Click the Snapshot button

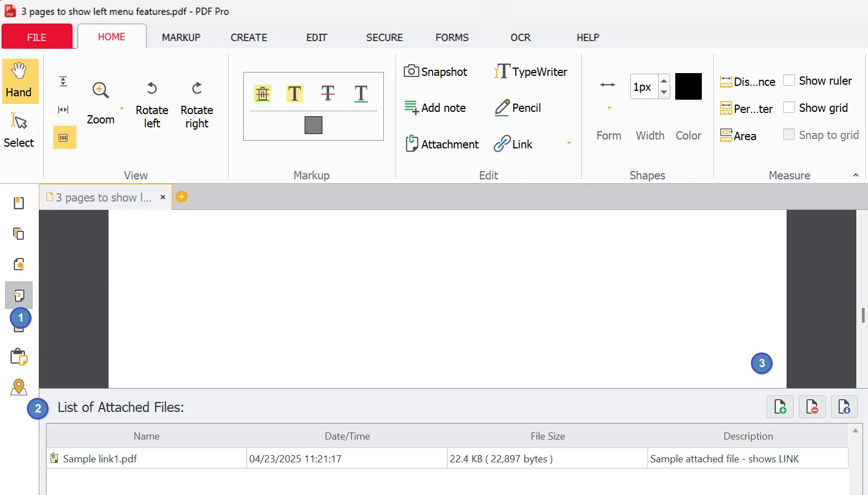(435, 71)
